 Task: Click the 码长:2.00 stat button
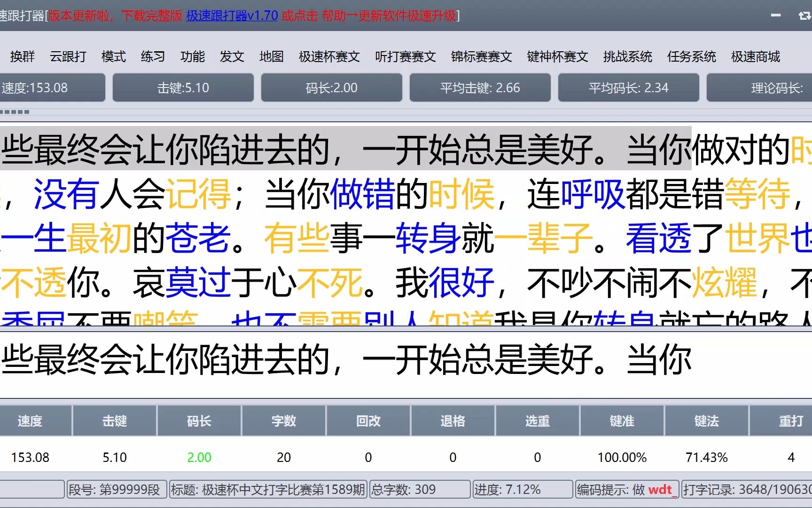332,87
